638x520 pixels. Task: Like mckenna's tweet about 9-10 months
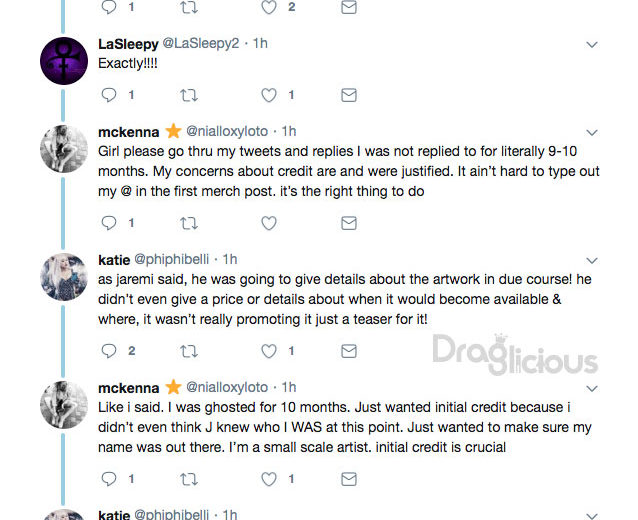tap(269, 223)
